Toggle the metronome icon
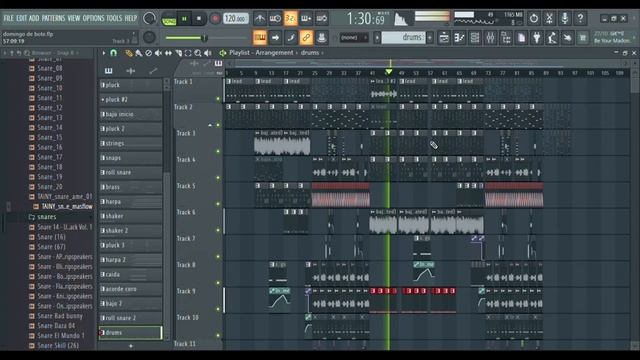640x360 pixels. [260, 18]
